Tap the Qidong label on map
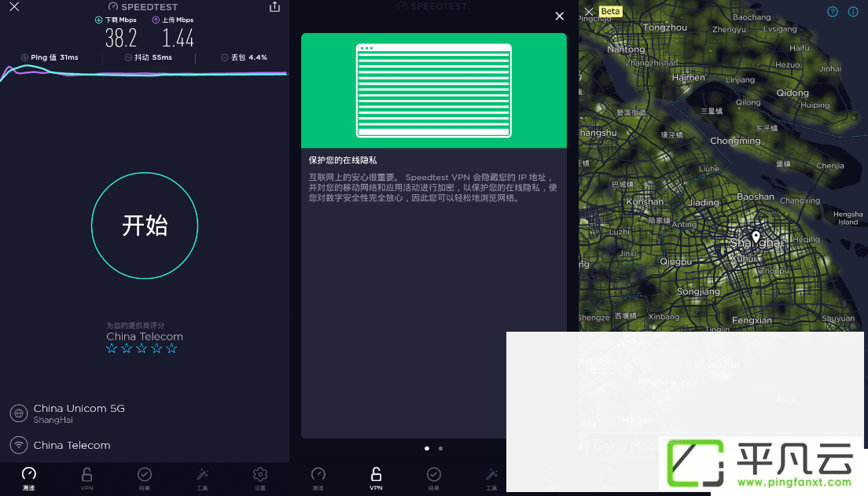Image resolution: width=868 pixels, height=496 pixels. click(793, 93)
